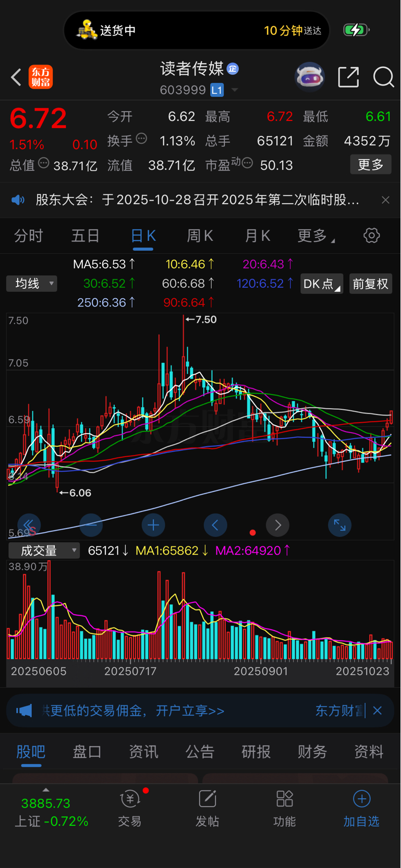The width and height of the screenshot is (401, 868).
Task: Close the commission promotion banner
Action: 378,711
